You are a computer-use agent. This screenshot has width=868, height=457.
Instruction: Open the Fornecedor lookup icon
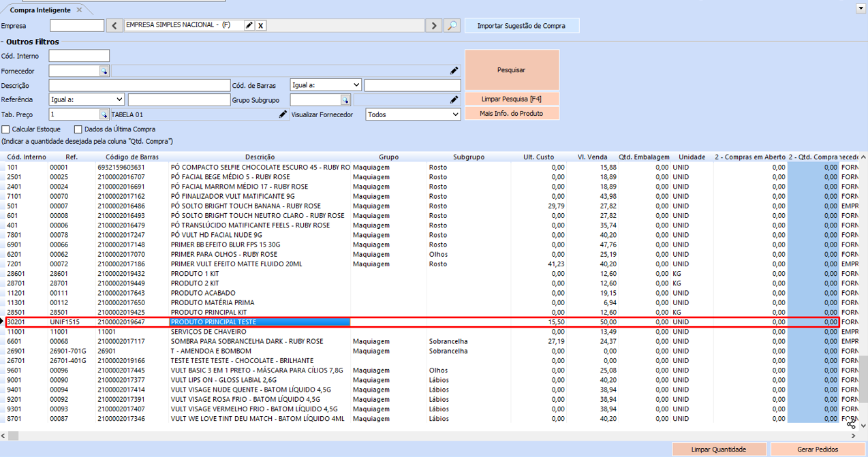[x=104, y=71]
